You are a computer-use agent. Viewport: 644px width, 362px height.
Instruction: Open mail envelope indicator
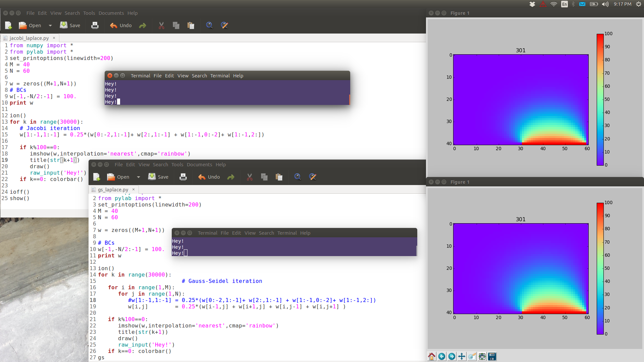click(582, 4)
